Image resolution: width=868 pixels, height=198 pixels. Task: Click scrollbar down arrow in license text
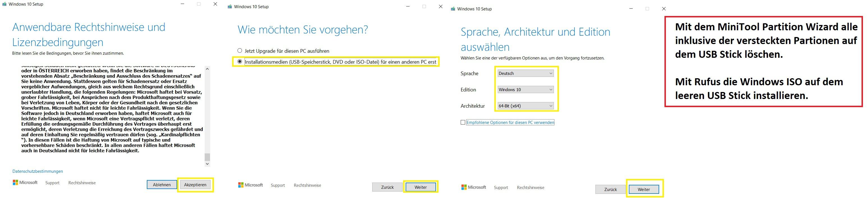tap(207, 164)
